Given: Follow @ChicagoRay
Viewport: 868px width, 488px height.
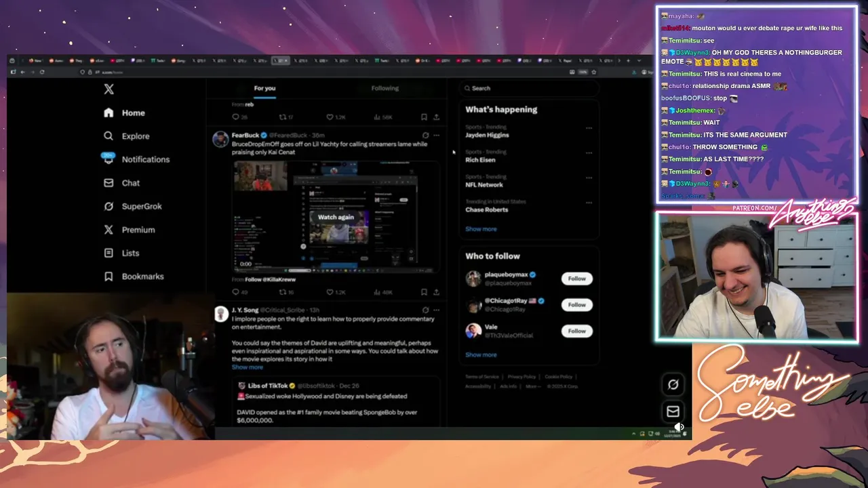Looking at the screenshot, I should [x=577, y=305].
